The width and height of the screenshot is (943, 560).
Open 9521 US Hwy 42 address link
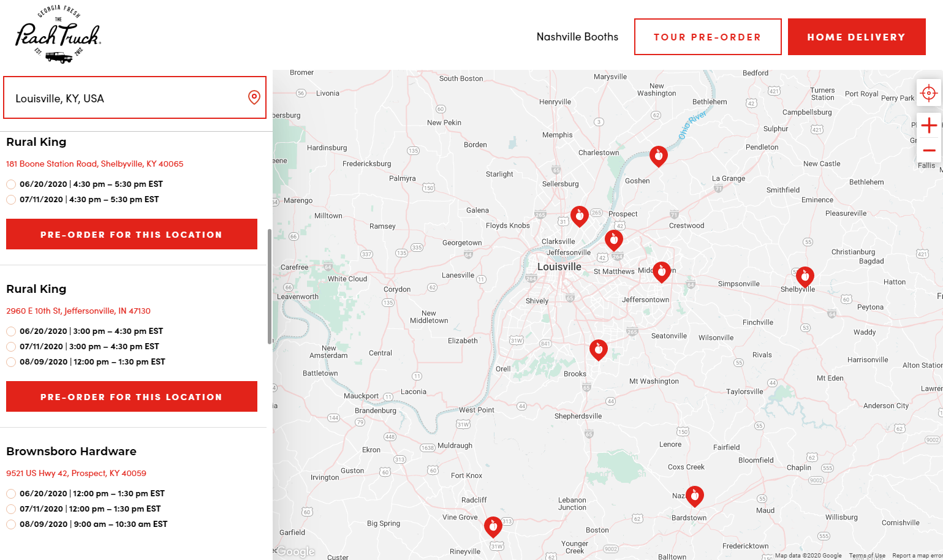tap(76, 473)
